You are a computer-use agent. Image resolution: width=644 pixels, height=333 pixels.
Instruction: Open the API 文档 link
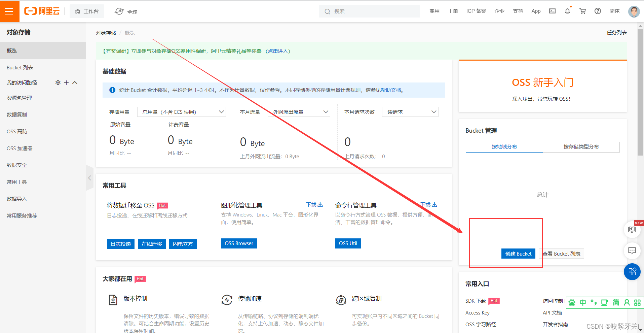coord(552,313)
